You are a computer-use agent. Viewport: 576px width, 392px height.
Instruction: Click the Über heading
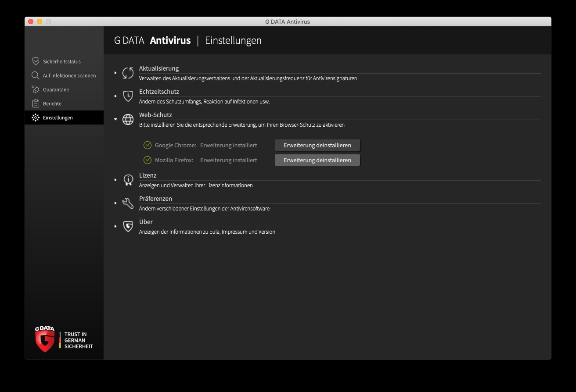coord(146,222)
